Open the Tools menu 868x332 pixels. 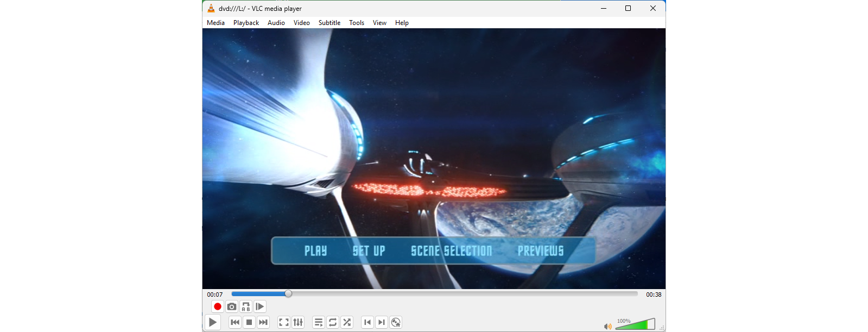tap(357, 23)
